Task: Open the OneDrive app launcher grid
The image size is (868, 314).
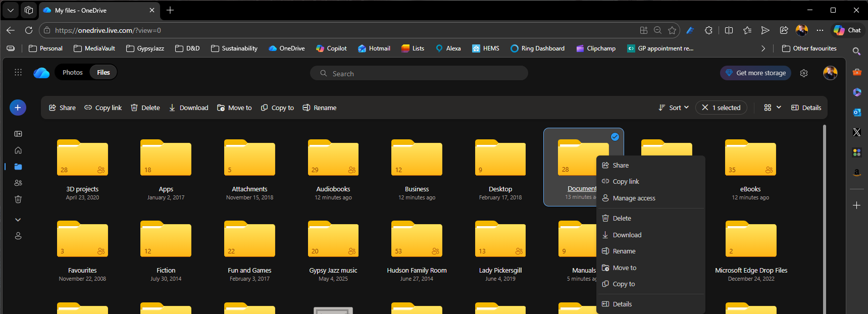Action: 18,72
